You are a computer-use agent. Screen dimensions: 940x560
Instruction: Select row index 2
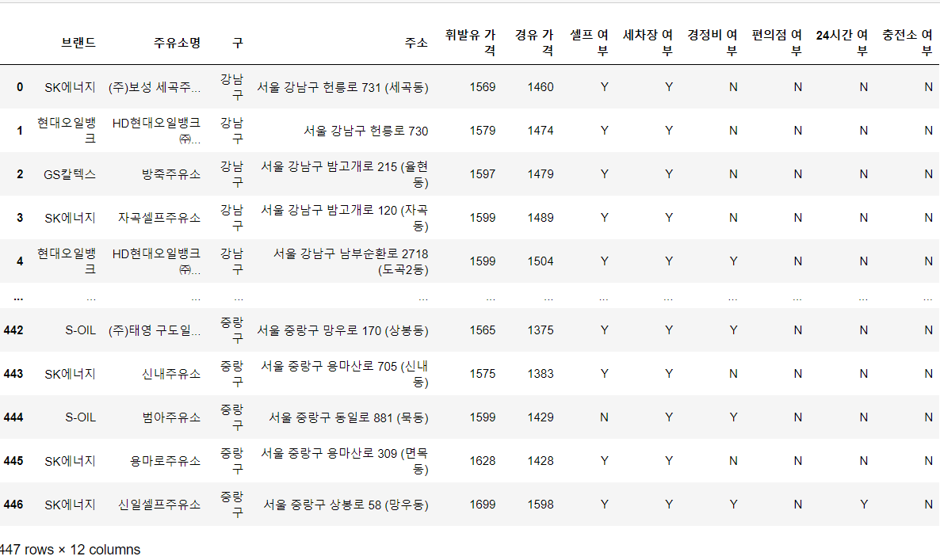click(x=20, y=174)
